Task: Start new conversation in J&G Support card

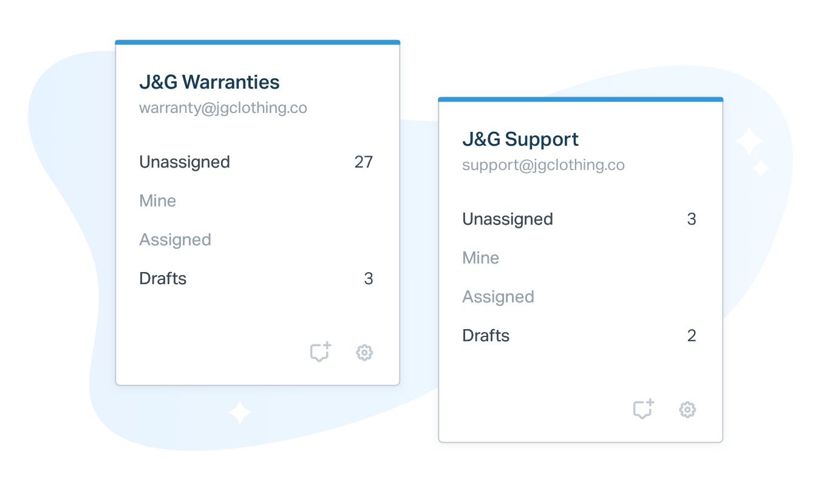Action: (x=644, y=409)
